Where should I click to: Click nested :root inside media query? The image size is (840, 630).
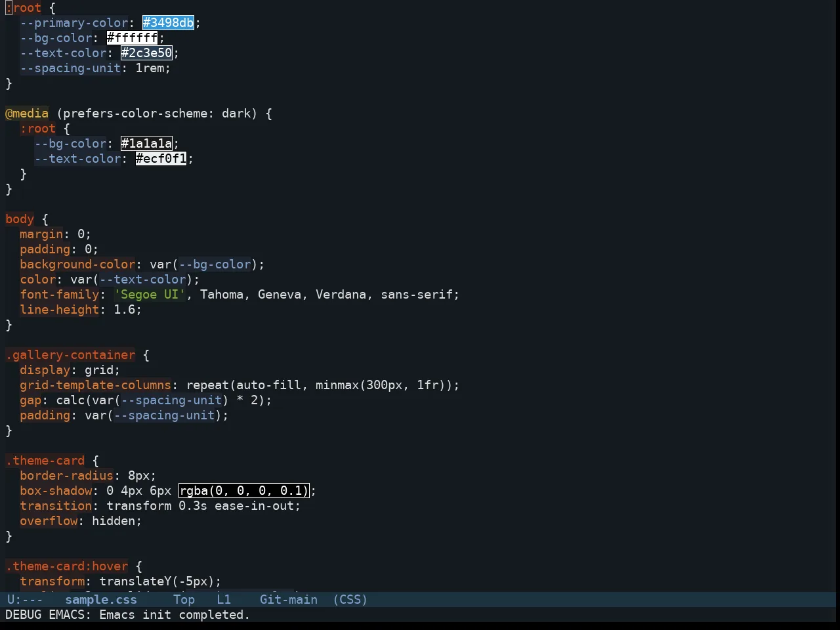coord(37,129)
